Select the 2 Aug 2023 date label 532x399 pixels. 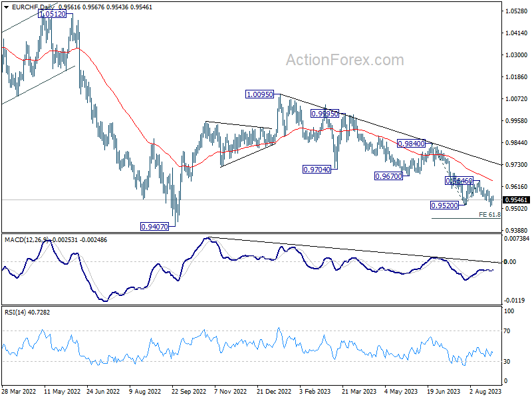(485, 391)
